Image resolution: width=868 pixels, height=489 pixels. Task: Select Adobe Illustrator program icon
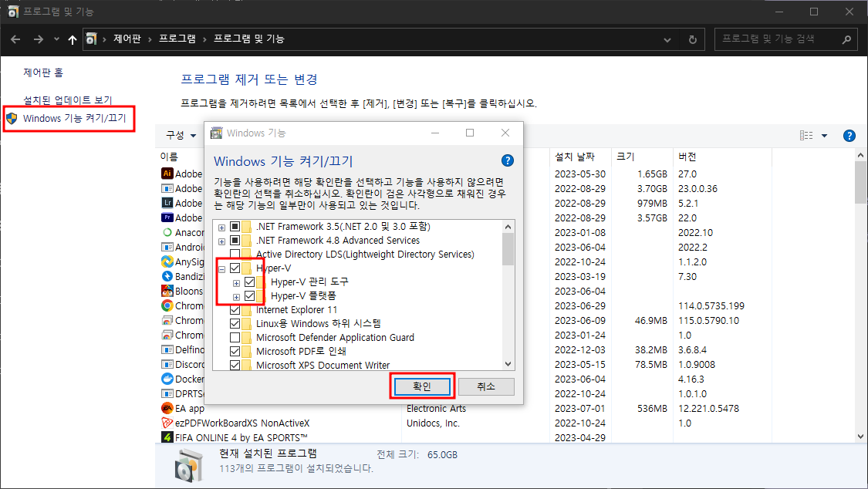tap(167, 173)
